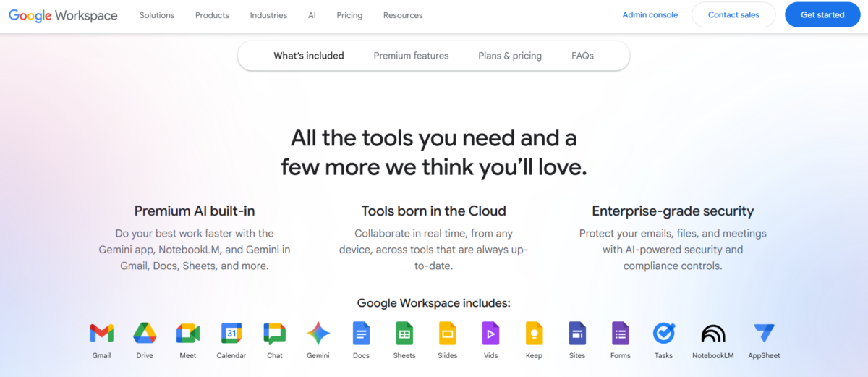868x377 pixels.
Task: Open the Admin console link
Action: point(650,15)
